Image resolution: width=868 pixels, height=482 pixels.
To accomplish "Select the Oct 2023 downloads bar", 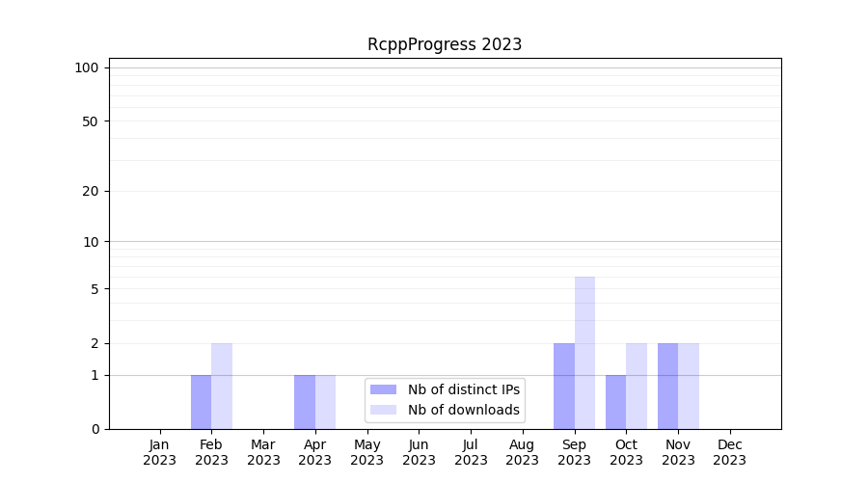I will (637, 386).
